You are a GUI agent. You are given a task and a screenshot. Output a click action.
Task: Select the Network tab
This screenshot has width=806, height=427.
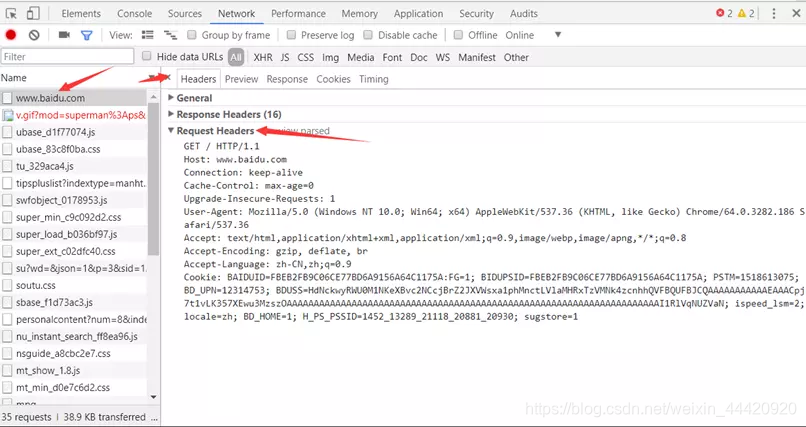236,14
